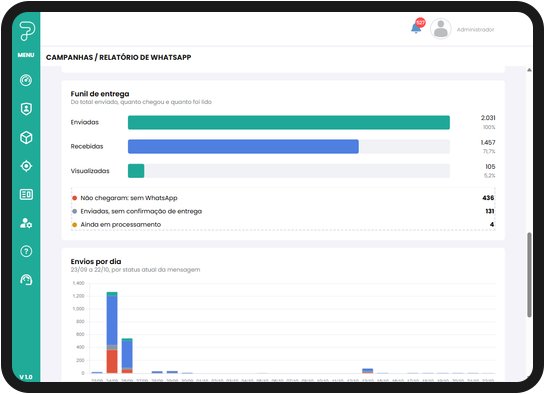The width and height of the screenshot is (545, 394).
Task: Click the 2.031 sent total
Action: (488, 118)
